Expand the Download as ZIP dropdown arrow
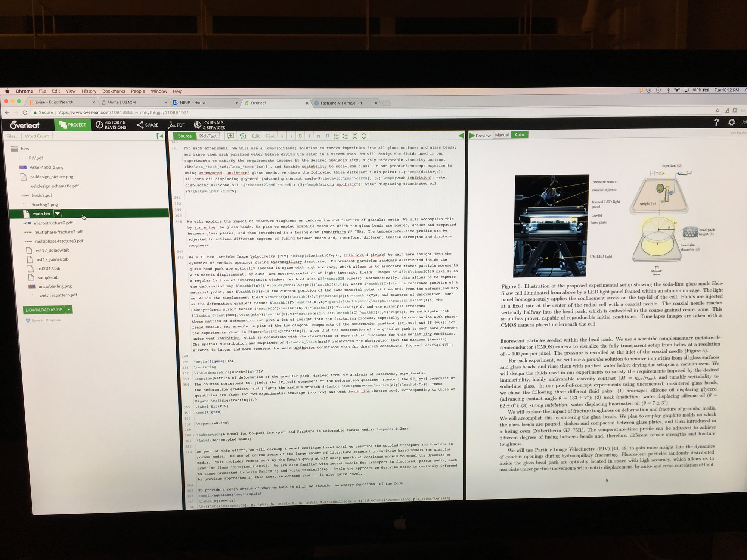Viewport: 747px width, 560px height. pos(69,309)
